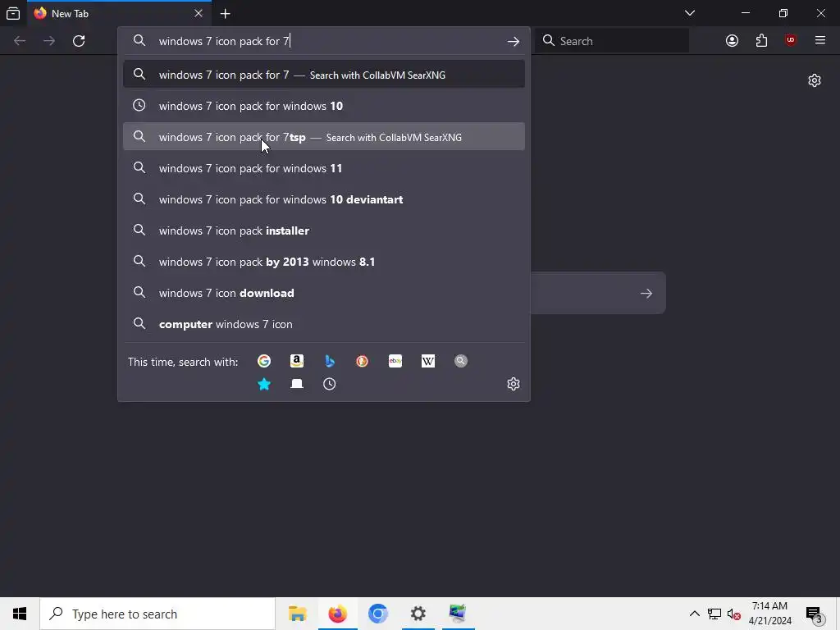Open Firefox application hamburger menu
The image size is (840, 630).
820,41
